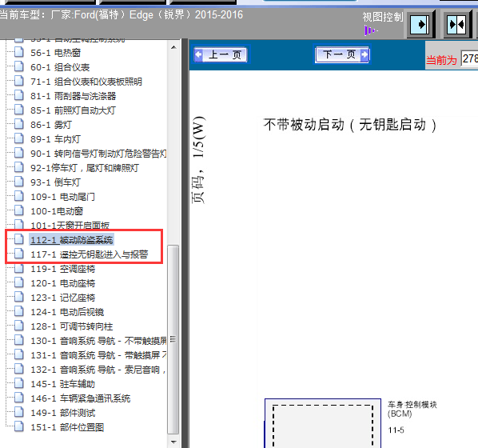
Task: Click tree panel scrollbar down arrow
Action: [x=173, y=442]
